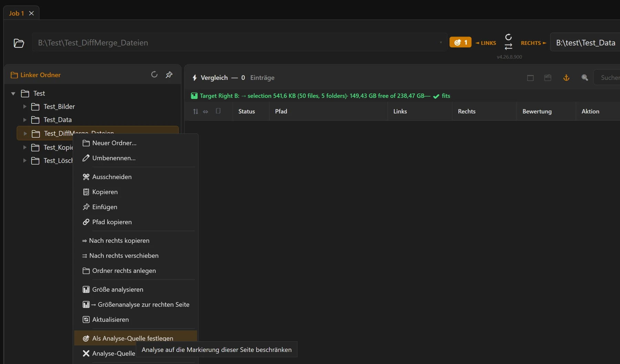This screenshot has height=364, width=620.
Task: Click the version text v4.26.8.900
Action: pyautogui.click(x=509, y=57)
